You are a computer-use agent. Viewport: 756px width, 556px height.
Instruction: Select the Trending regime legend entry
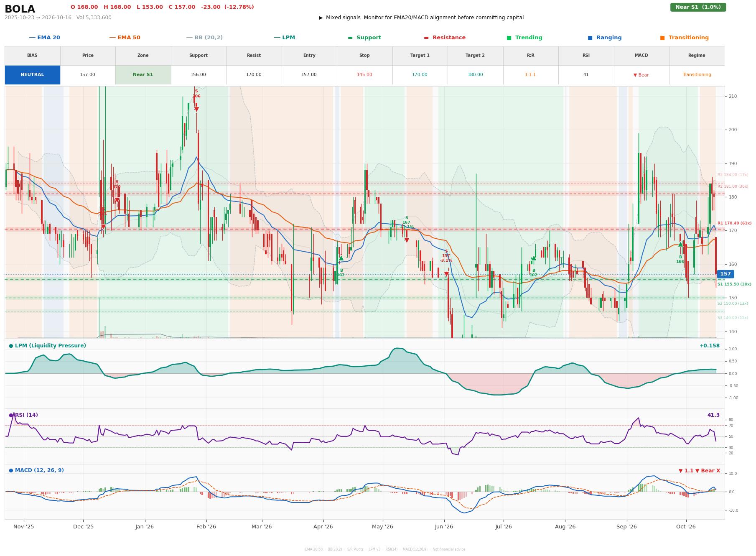click(524, 38)
